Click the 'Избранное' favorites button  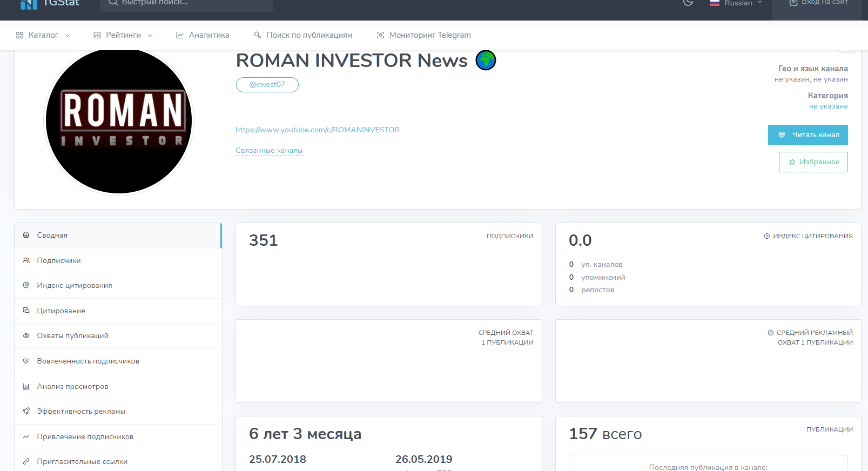(x=813, y=162)
